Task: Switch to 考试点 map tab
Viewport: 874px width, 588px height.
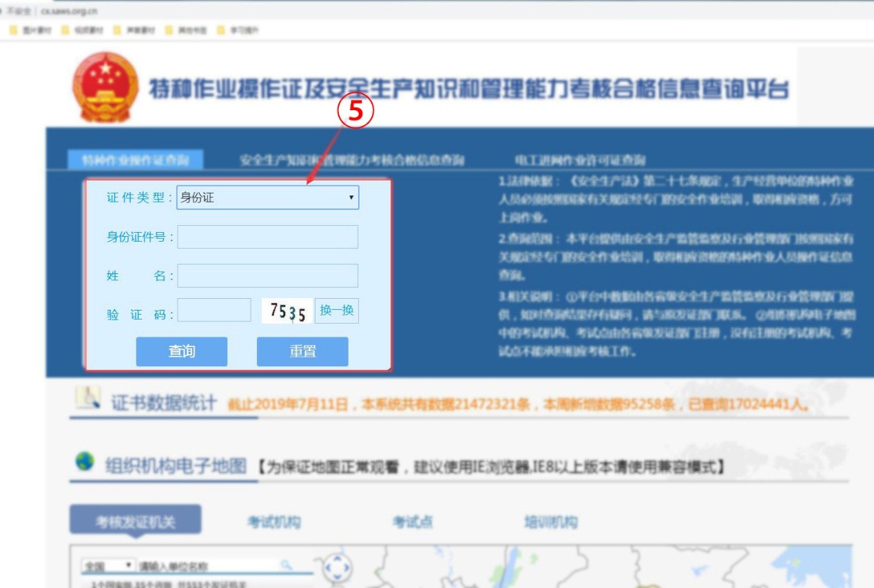Action: 413,522
